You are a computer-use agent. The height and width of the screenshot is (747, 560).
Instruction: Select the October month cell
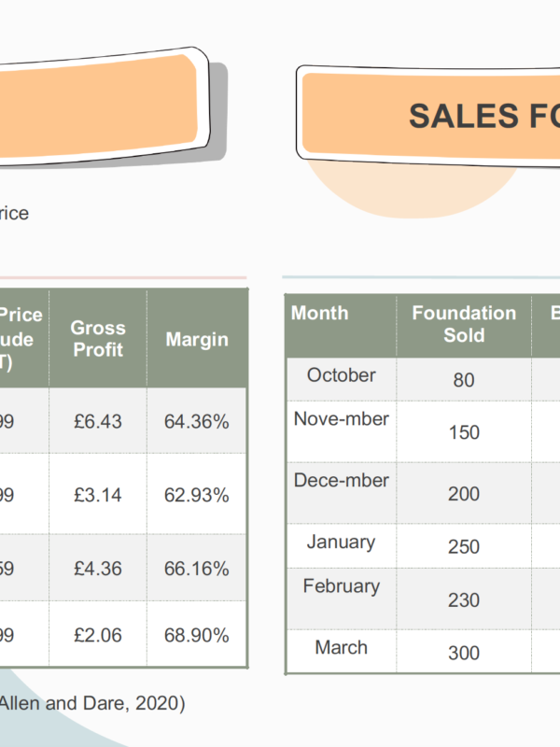(x=341, y=379)
